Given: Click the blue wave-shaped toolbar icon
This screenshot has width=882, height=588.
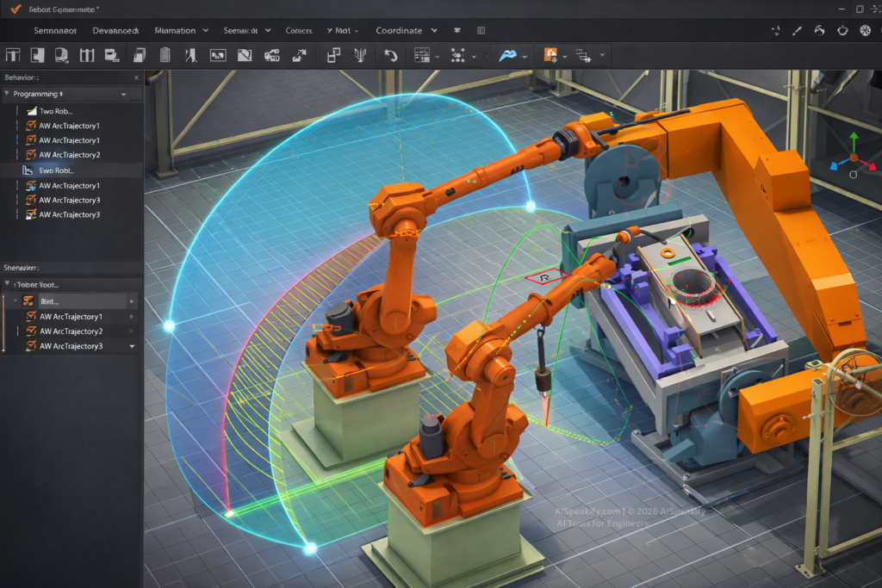Looking at the screenshot, I should (x=508, y=56).
